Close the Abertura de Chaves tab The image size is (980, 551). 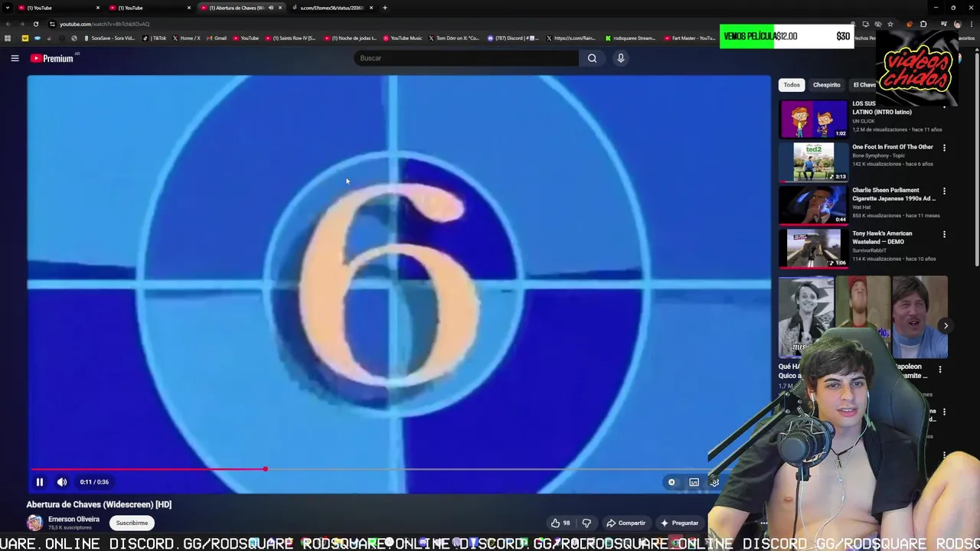pos(280,8)
